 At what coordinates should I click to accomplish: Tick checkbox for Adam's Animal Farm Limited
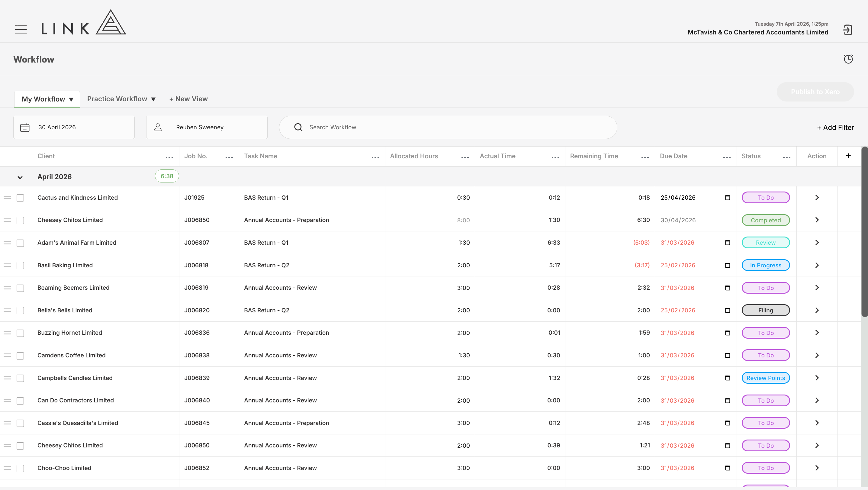click(x=20, y=243)
